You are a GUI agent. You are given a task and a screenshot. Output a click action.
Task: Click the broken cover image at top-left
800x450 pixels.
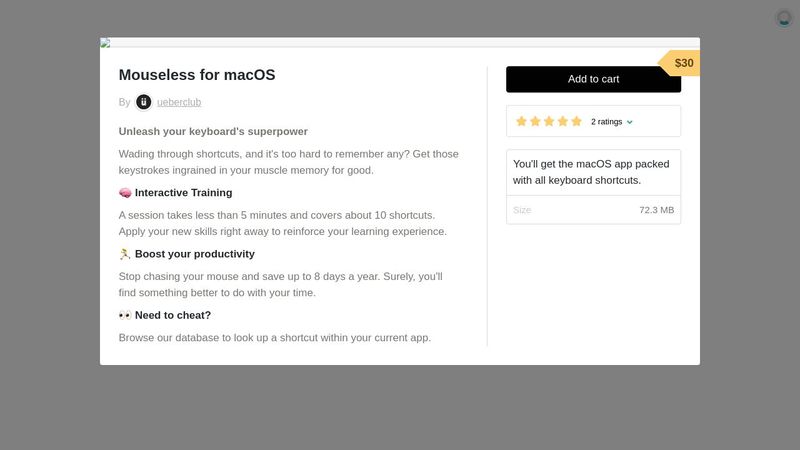pyautogui.click(x=105, y=43)
